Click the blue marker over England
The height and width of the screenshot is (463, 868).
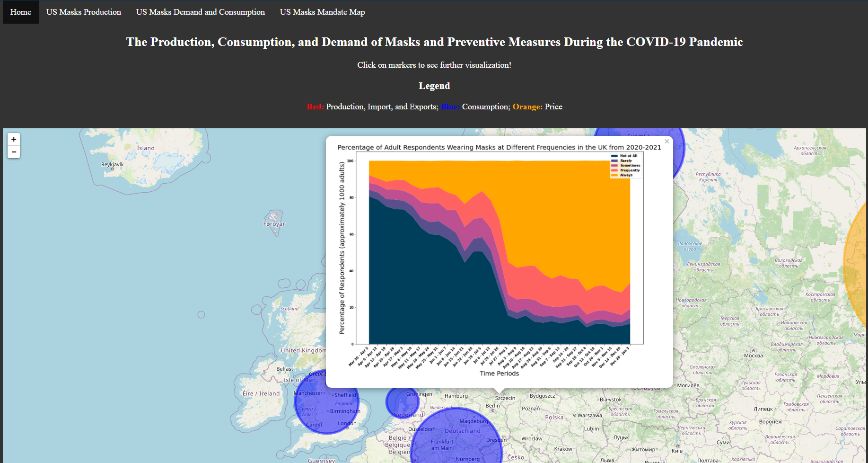pyautogui.click(x=326, y=402)
